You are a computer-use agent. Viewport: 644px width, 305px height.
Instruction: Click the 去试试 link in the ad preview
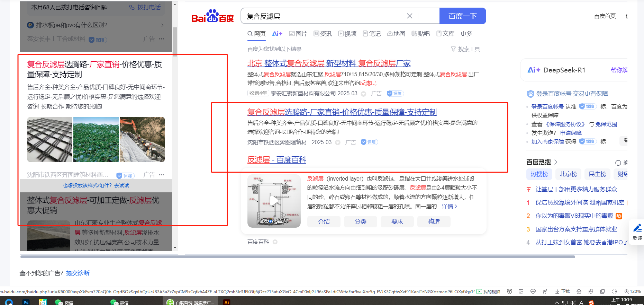click(122, 186)
